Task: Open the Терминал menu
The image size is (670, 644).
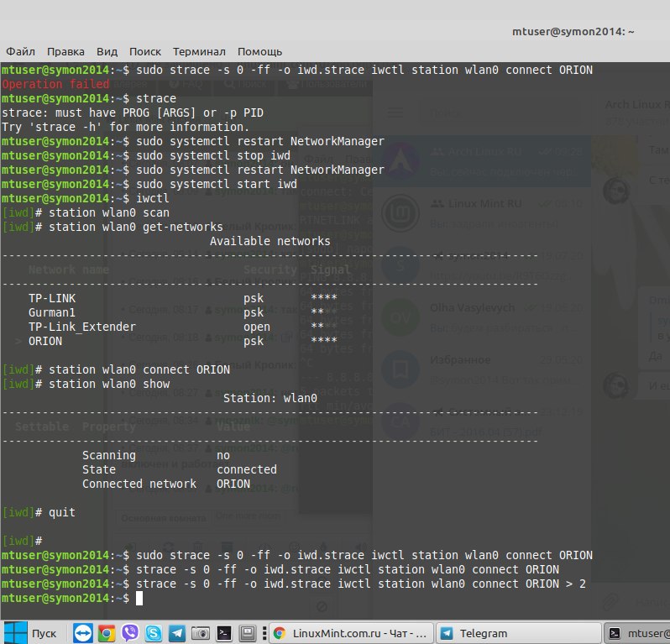Action: (199, 51)
